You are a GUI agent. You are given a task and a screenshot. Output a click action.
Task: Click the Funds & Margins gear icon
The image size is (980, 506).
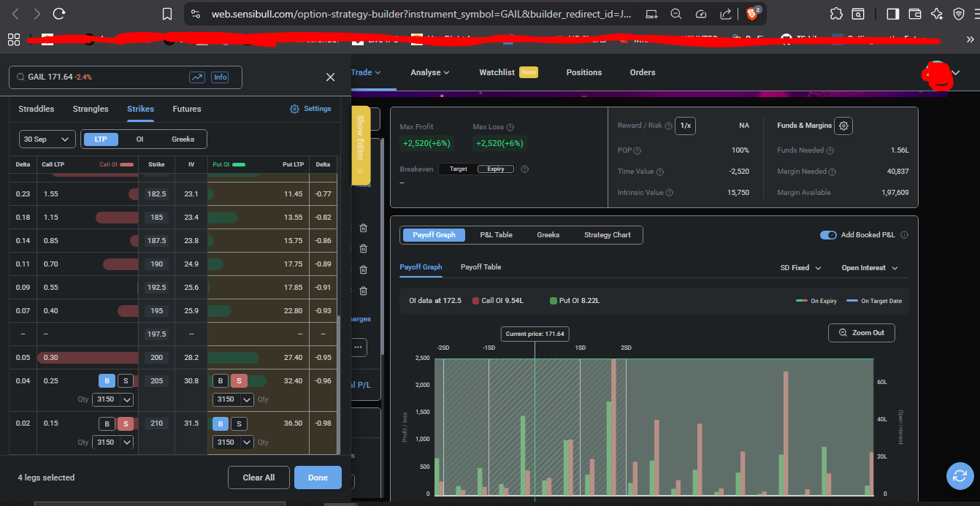coord(843,126)
